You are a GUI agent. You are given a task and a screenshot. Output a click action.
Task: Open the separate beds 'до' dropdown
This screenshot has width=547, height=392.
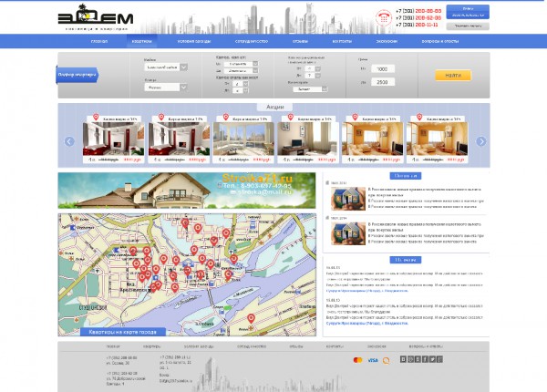(x=312, y=76)
